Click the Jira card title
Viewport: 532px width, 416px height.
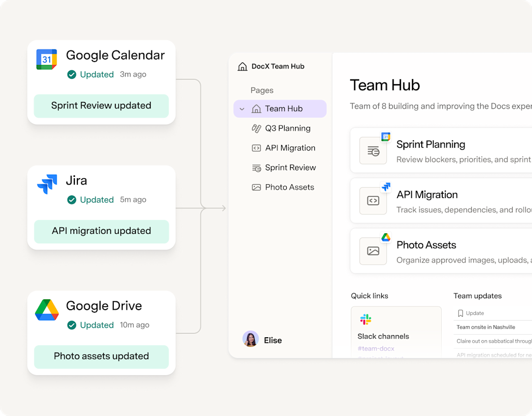76,180
